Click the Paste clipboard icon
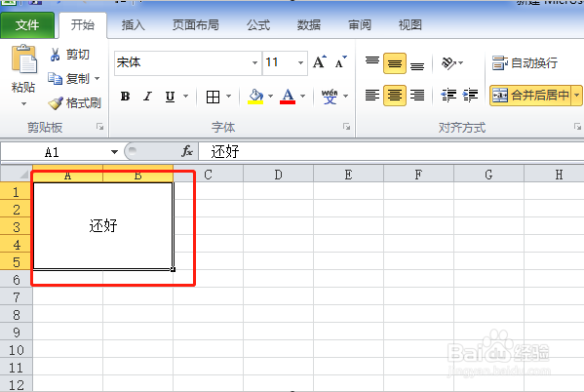Screen dimensions: 584x392 24,59
